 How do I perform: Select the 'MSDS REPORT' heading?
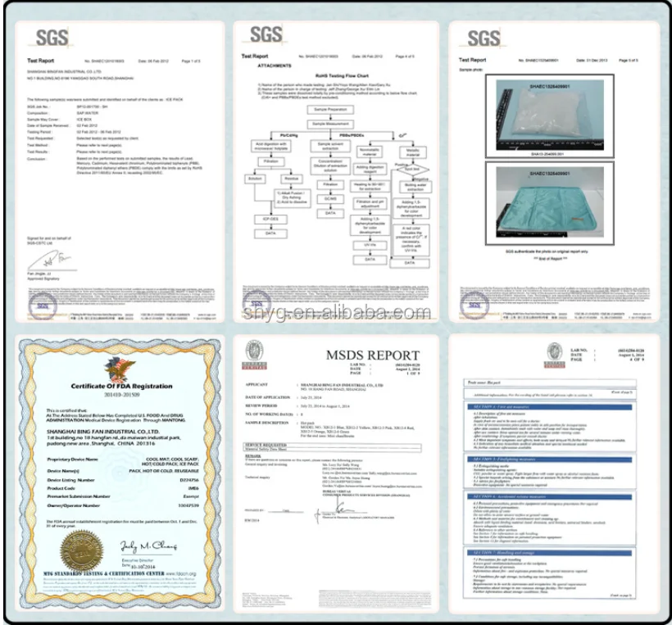tap(372, 356)
